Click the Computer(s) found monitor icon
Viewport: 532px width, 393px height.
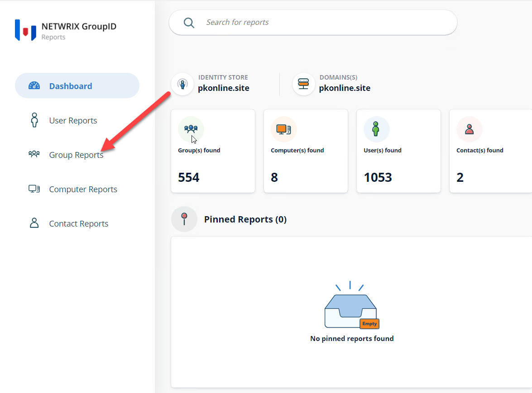(284, 129)
